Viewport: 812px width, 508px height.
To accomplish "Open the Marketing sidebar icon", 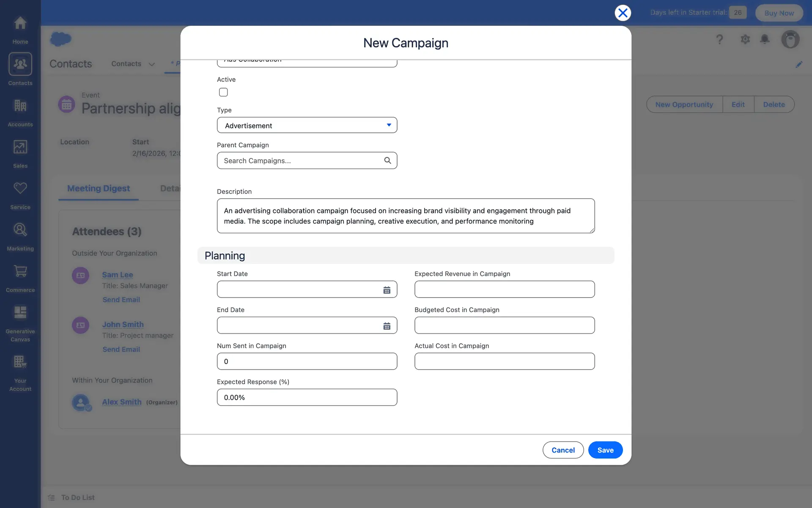I will click(x=20, y=235).
